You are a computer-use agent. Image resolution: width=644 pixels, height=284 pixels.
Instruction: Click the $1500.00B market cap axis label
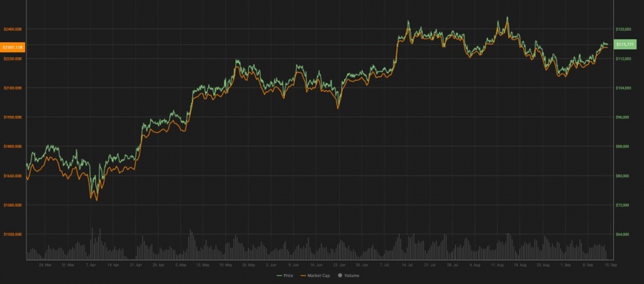coord(12,205)
